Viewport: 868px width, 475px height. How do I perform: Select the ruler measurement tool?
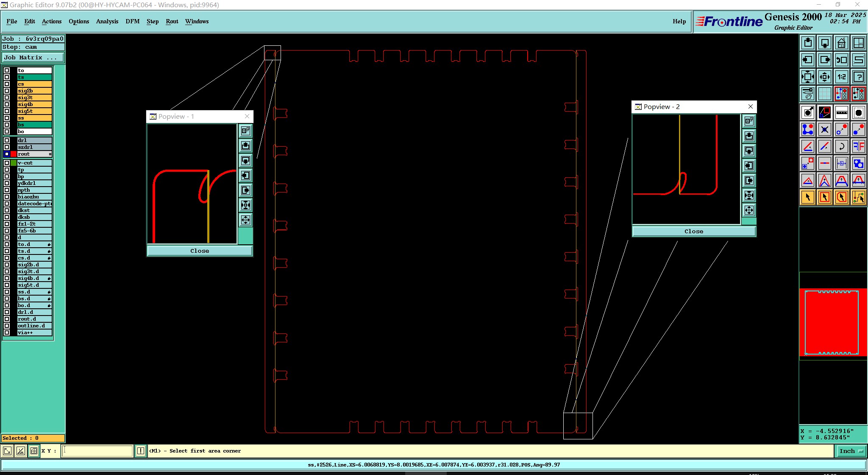tap(841, 112)
